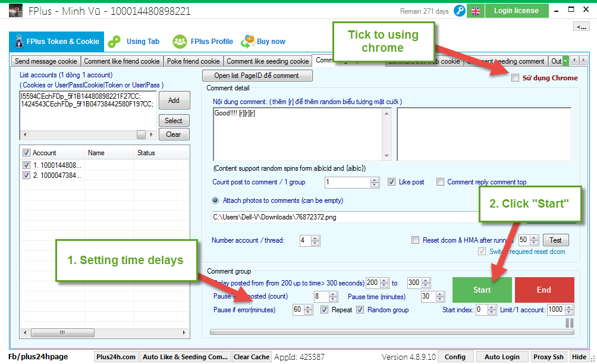Toggle the Repeat checkbox

click(x=324, y=310)
